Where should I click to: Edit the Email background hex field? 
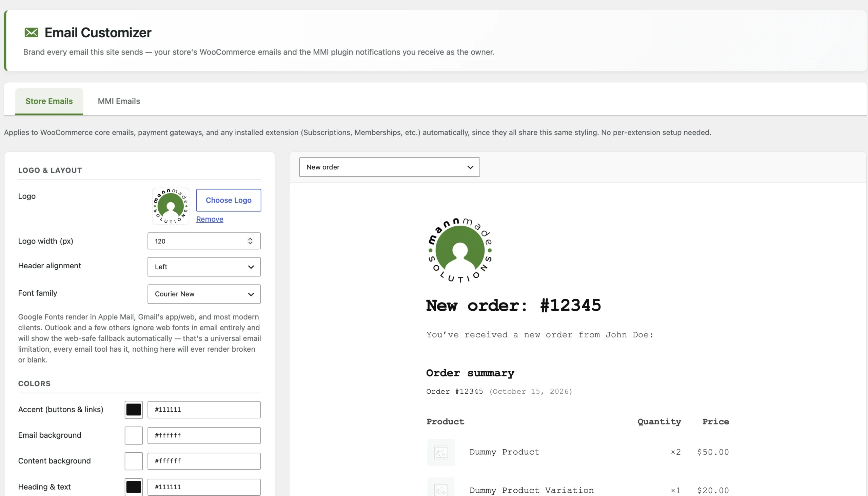coord(204,435)
